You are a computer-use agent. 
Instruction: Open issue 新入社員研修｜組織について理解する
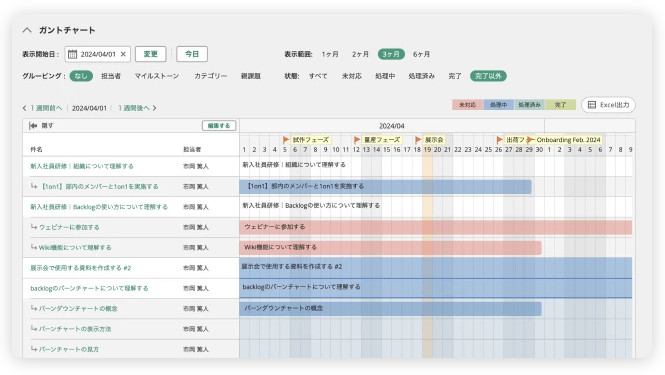[x=82, y=166]
